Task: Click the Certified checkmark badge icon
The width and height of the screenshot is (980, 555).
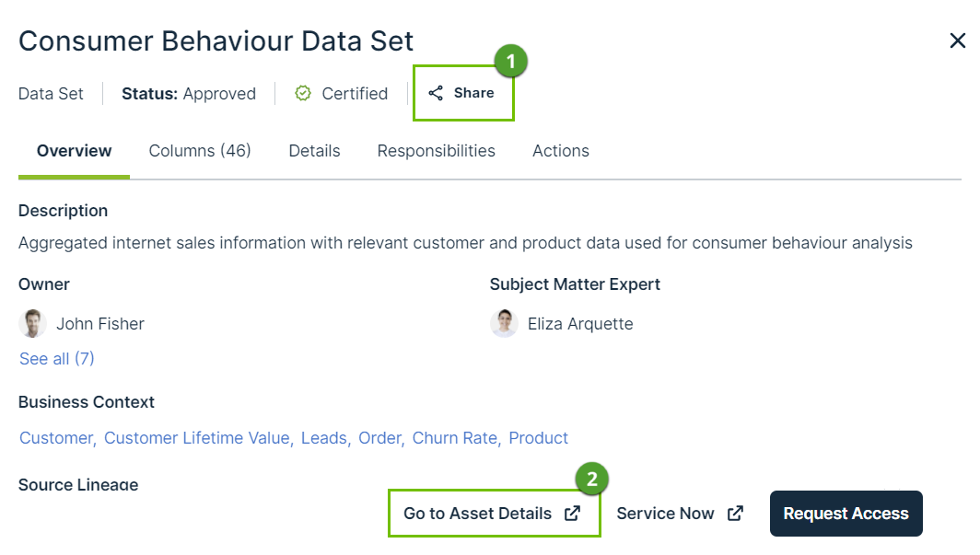Action: (303, 93)
